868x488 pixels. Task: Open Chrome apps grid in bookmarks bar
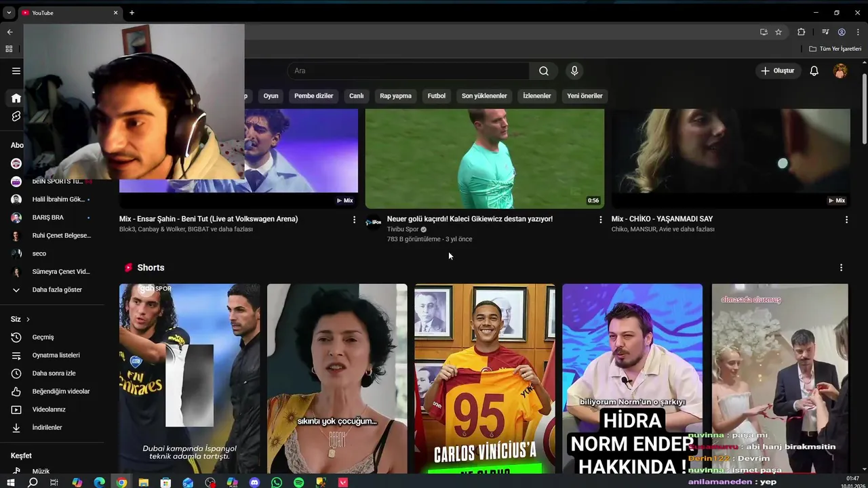tap(9, 49)
